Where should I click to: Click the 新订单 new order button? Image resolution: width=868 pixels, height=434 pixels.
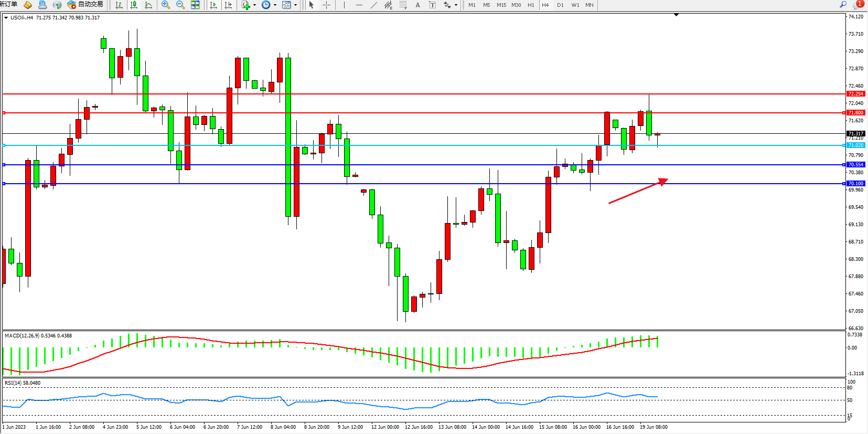click(x=8, y=5)
